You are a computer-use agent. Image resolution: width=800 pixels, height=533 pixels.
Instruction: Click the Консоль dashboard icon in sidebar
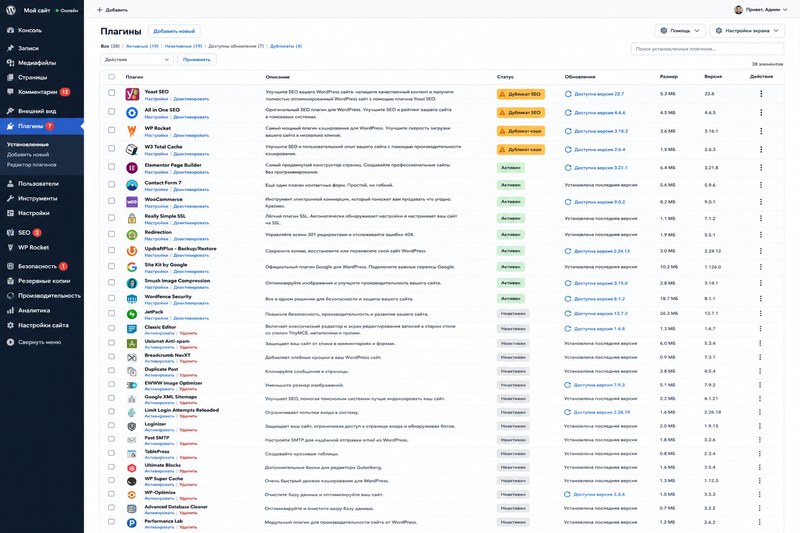pos(10,30)
